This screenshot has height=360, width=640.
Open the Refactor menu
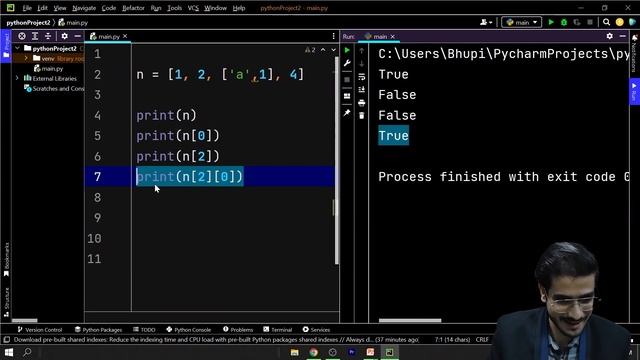[133, 8]
